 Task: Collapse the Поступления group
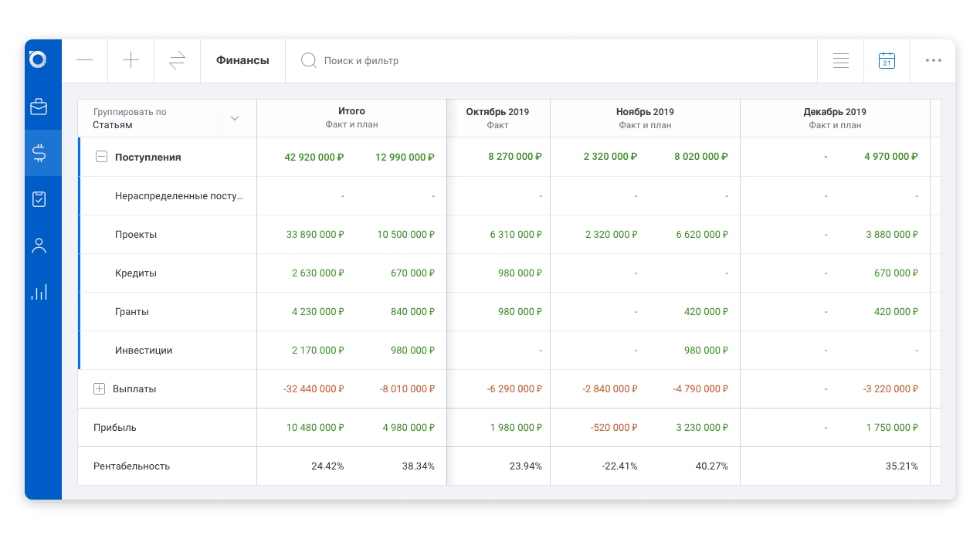coord(101,157)
